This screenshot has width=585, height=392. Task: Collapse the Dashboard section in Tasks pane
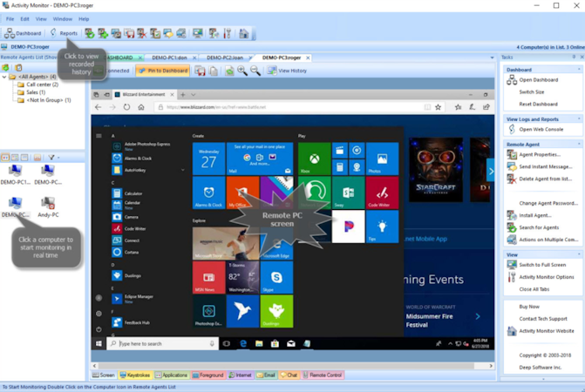coord(579,70)
